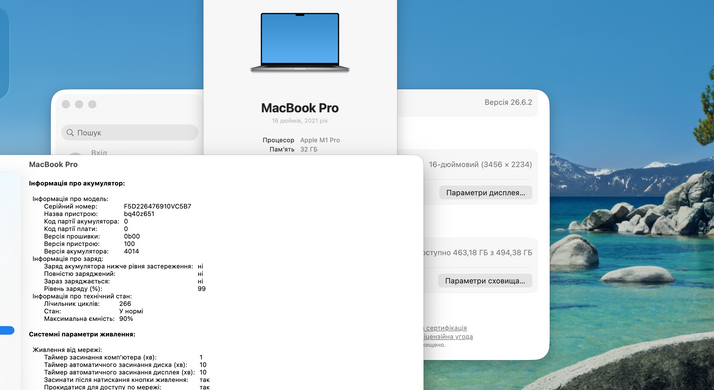714x390 pixels.
Task: Click the "Інформація про технічний стан:" subheading
Action: click(x=82, y=296)
